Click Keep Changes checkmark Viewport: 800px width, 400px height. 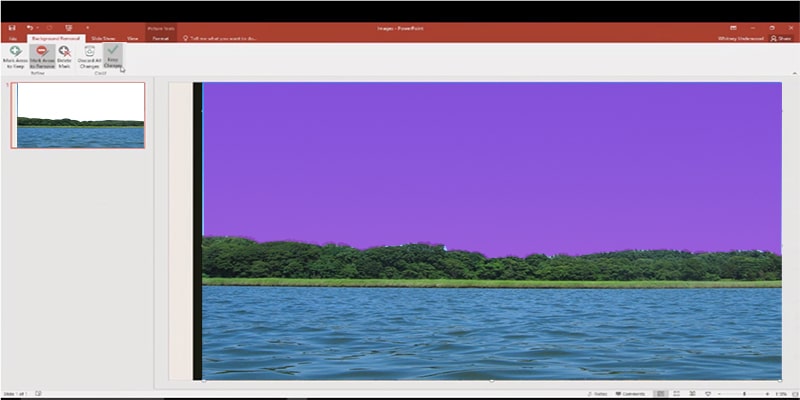(x=113, y=56)
